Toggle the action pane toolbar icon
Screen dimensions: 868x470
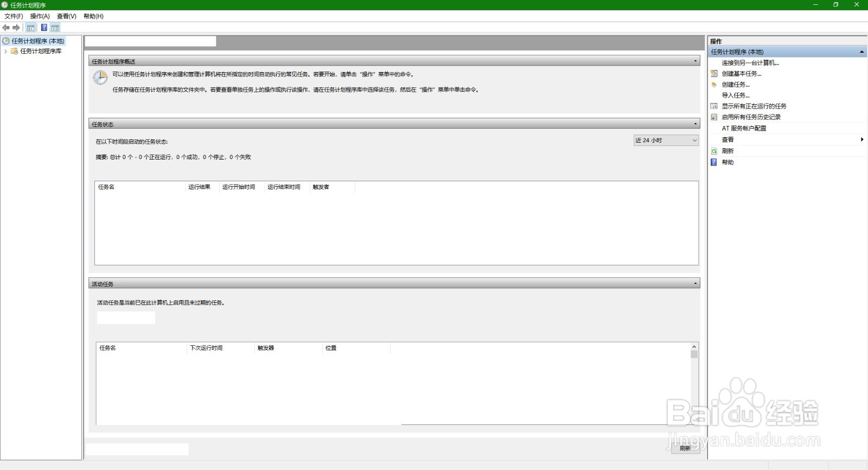tap(55, 28)
